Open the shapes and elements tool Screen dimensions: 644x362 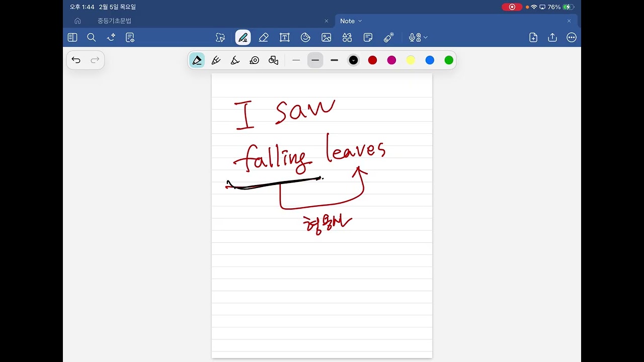(x=347, y=37)
